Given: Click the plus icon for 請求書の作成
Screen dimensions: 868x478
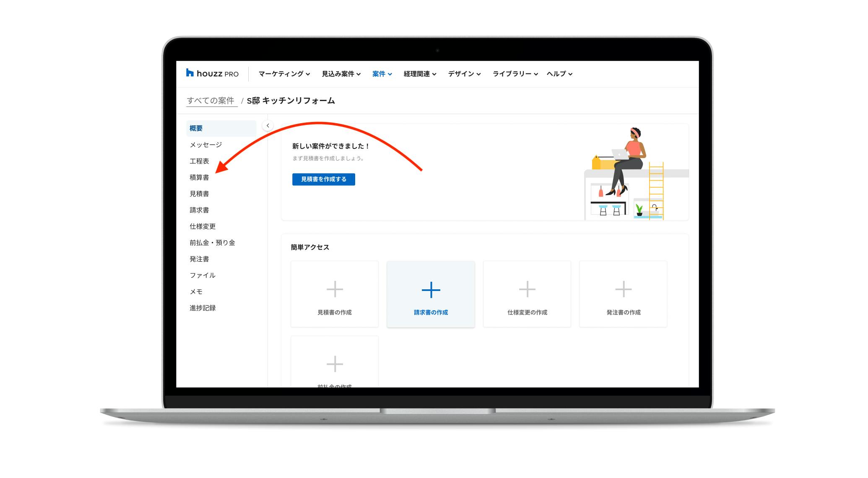Looking at the screenshot, I should 431,290.
